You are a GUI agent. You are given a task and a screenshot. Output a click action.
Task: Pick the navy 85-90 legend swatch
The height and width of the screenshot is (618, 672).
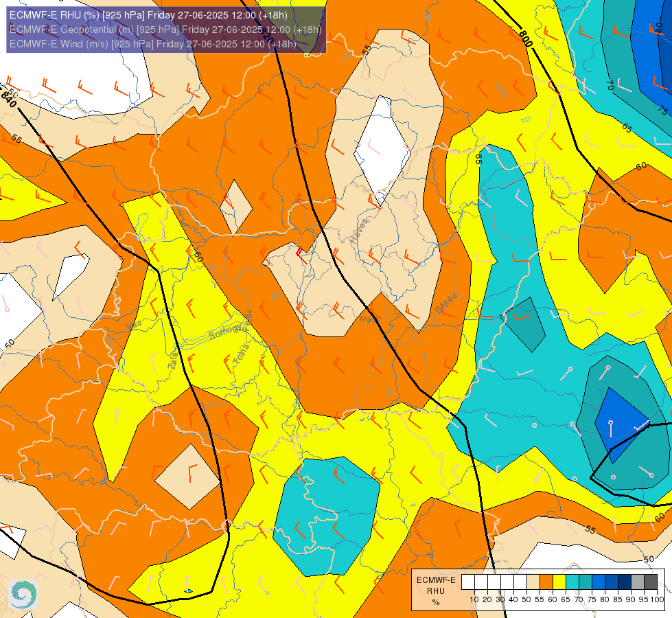(x=625, y=582)
